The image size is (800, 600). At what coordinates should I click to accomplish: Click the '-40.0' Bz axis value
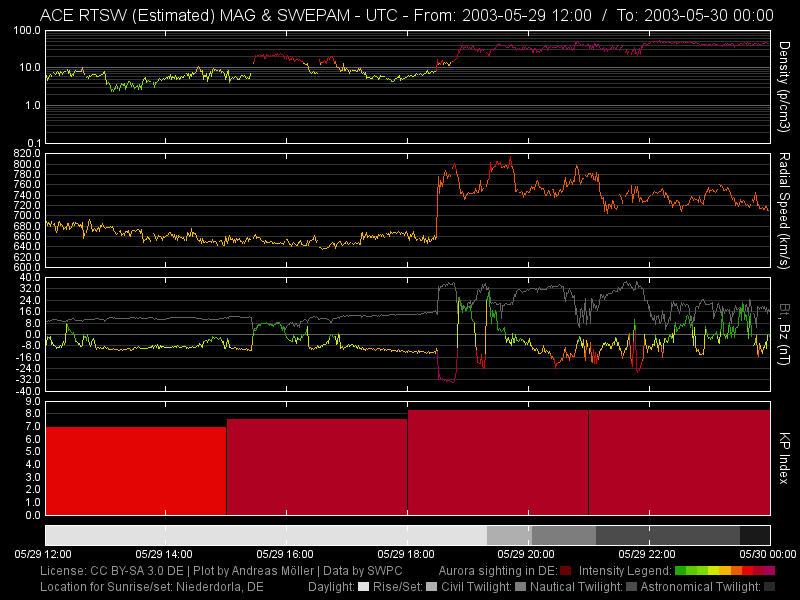28,391
